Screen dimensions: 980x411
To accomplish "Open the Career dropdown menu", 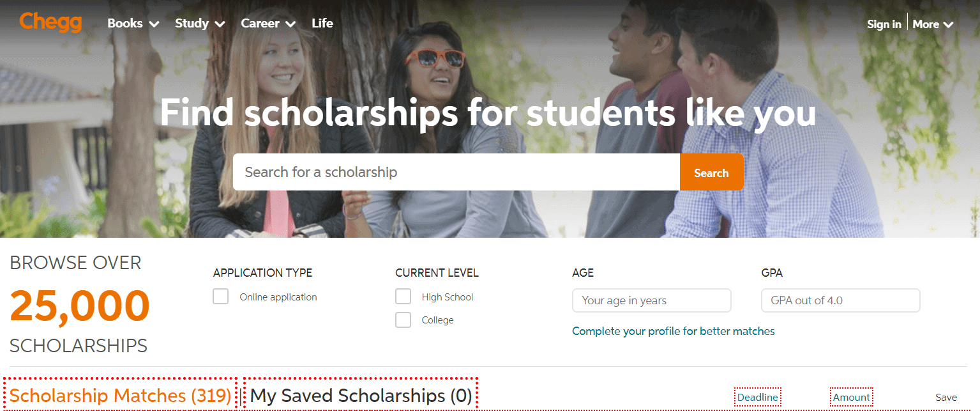I will 267,23.
